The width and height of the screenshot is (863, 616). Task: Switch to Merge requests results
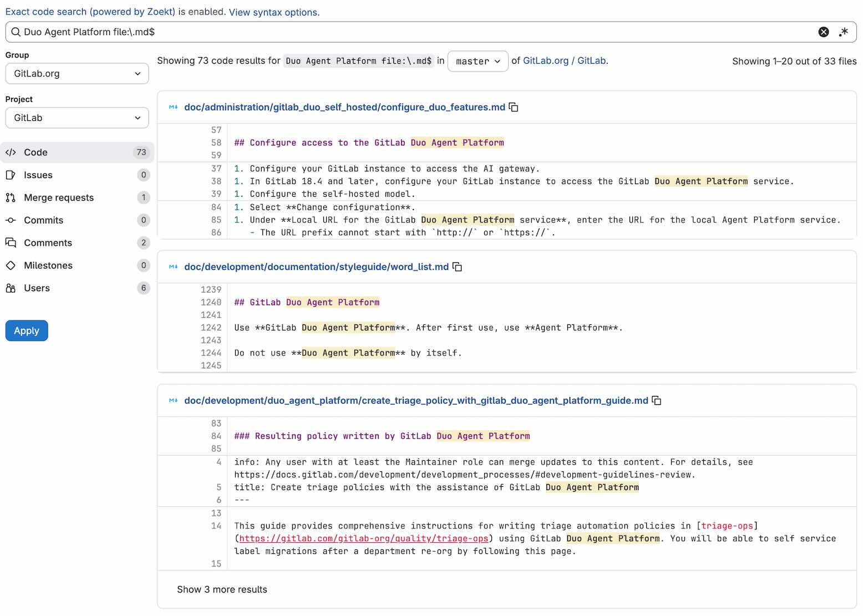(58, 197)
